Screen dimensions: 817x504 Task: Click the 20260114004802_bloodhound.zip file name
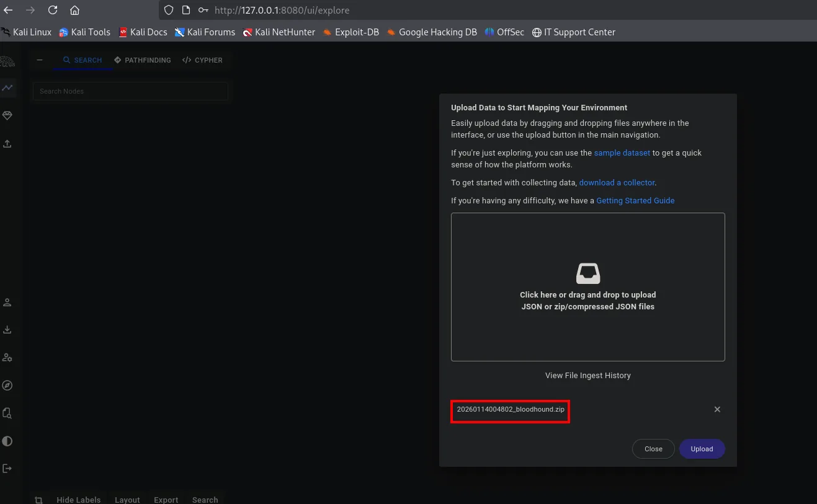pyautogui.click(x=511, y=409)
